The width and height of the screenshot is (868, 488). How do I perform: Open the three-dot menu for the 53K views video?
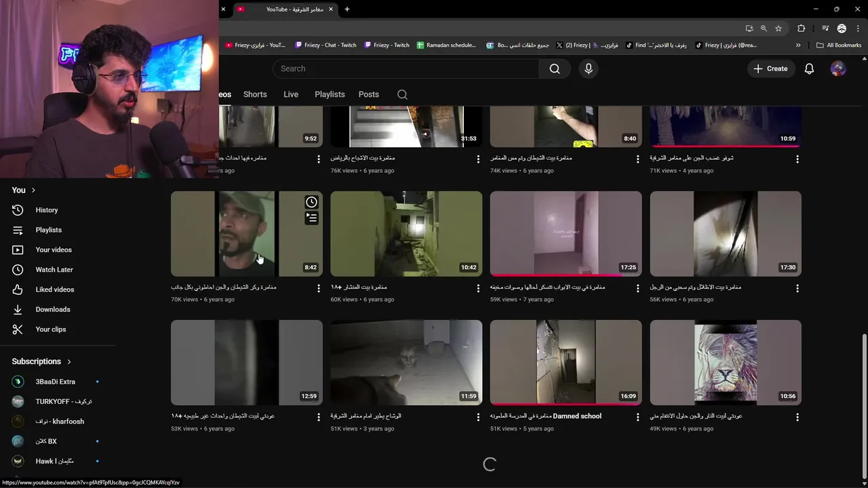[319, 418]
